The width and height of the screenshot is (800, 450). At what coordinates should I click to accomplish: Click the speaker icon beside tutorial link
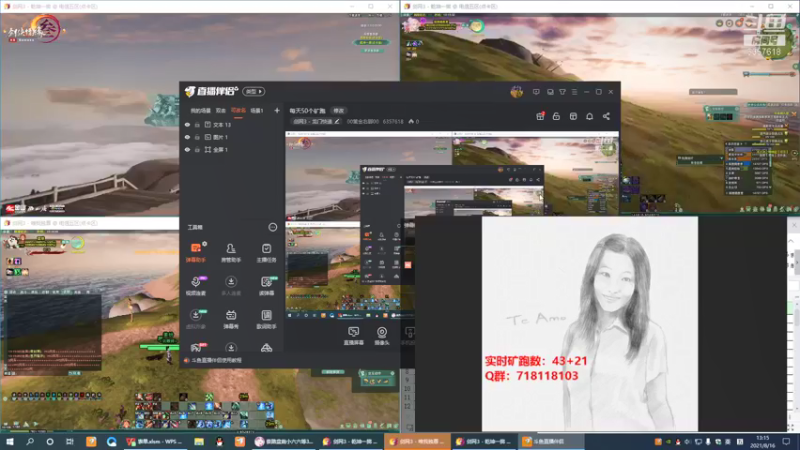(x=186, y=360)
